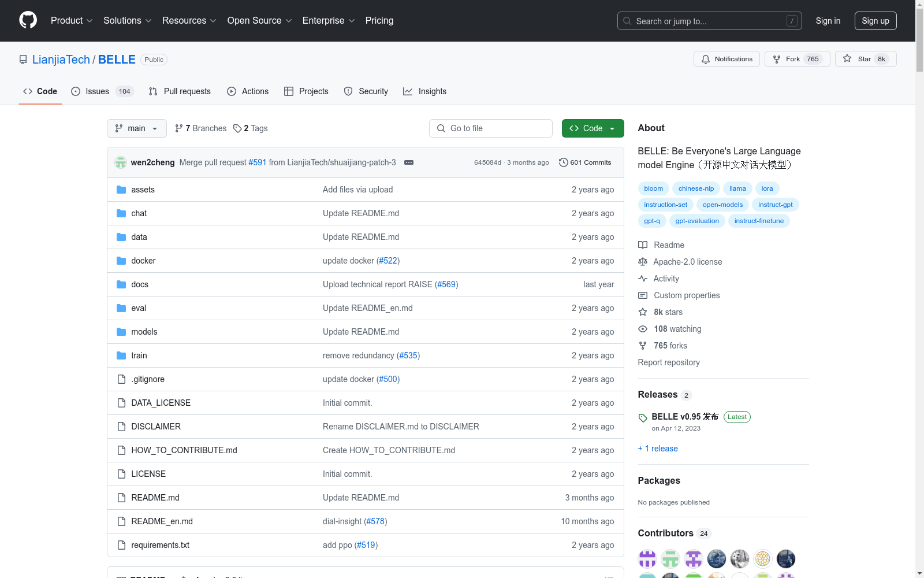Switch to the Issues tab

click(102, 91)
